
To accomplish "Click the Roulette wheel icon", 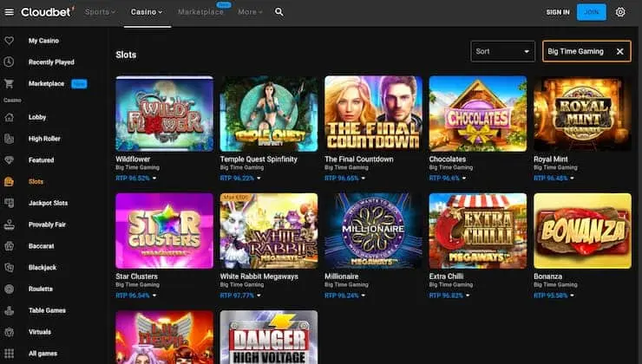I will click(x=9, y=289).
